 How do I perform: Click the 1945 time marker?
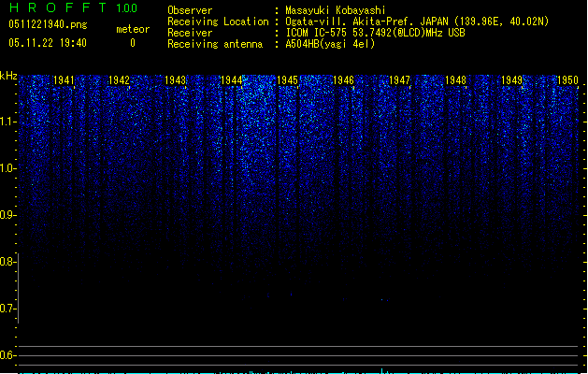[287, 80]
